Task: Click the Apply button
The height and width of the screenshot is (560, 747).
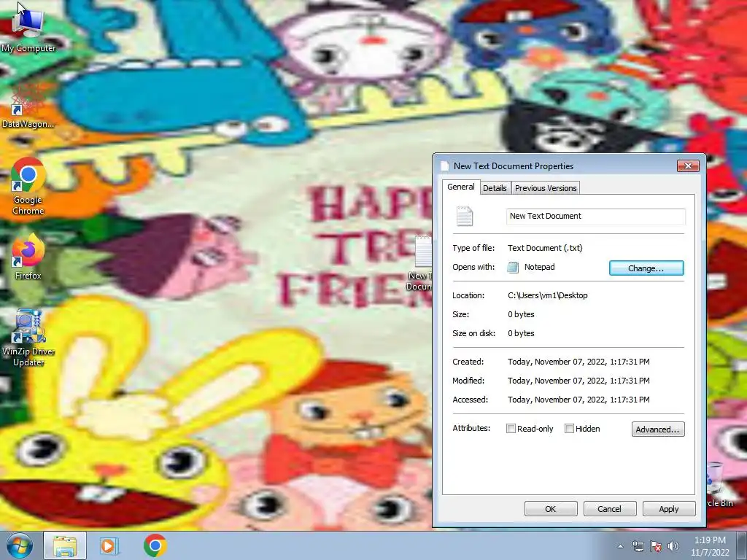Action: 669,508
